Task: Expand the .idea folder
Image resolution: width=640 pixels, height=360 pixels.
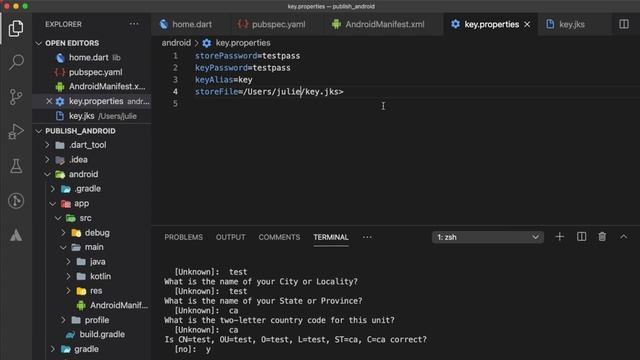Action: click(x=47, y=160)
